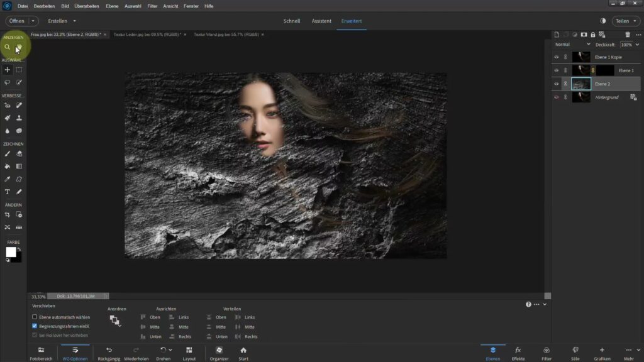
Task: Expand the Deckkraft opacity dropdown arrow
Action: [636, 45]
